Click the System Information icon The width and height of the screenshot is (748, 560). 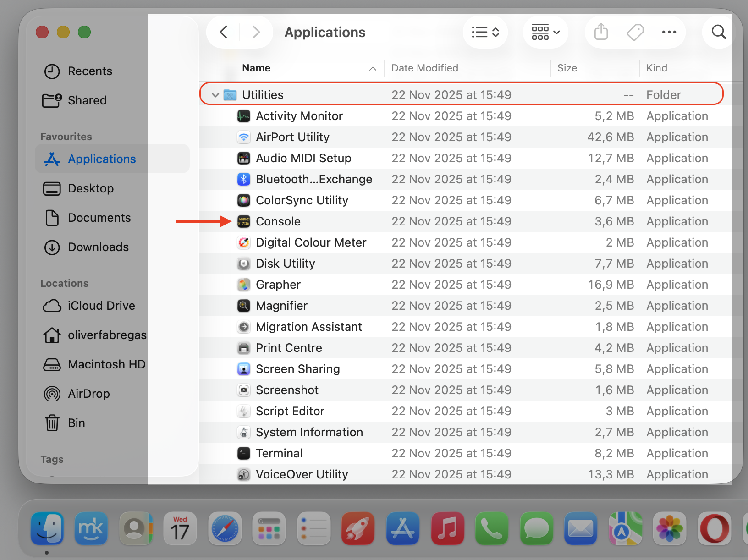click(244, 432)
